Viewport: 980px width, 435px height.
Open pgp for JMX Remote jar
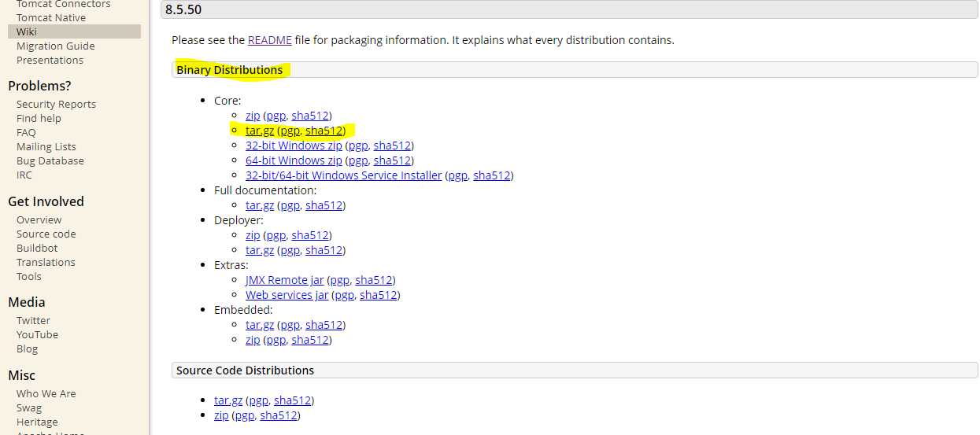[339, 280]
